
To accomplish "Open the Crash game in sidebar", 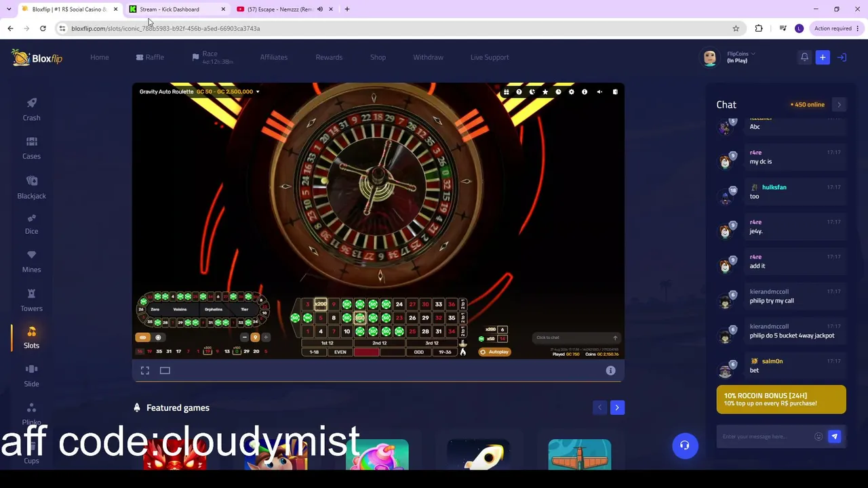I will coord(31,109).
